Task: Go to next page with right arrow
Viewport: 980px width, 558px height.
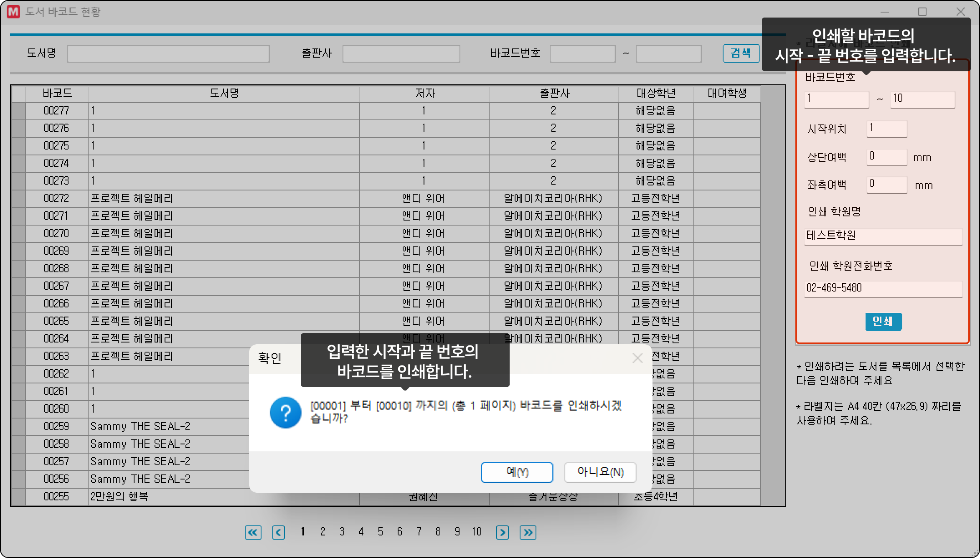Action: 502,532
